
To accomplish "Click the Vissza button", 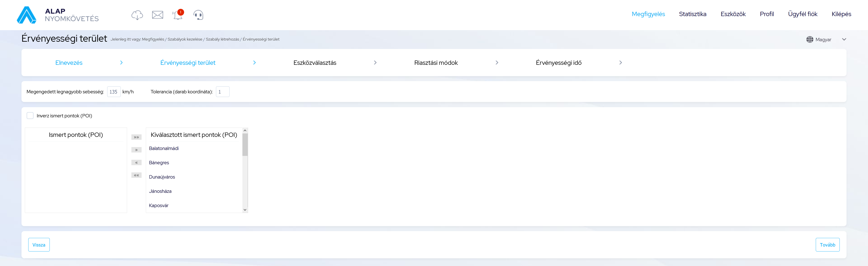I will pos(39,245).
